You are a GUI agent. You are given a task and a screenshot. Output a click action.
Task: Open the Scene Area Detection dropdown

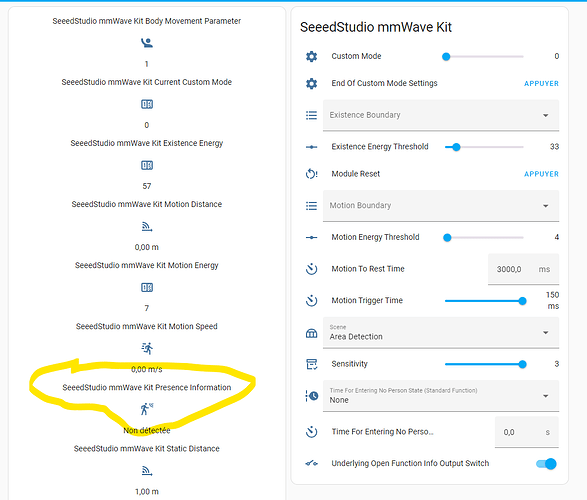(441, 333)
